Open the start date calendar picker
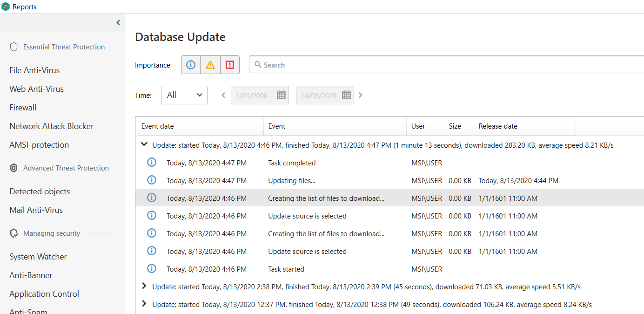644x314 pixels. pyautogui.click(x=281, y=95)
